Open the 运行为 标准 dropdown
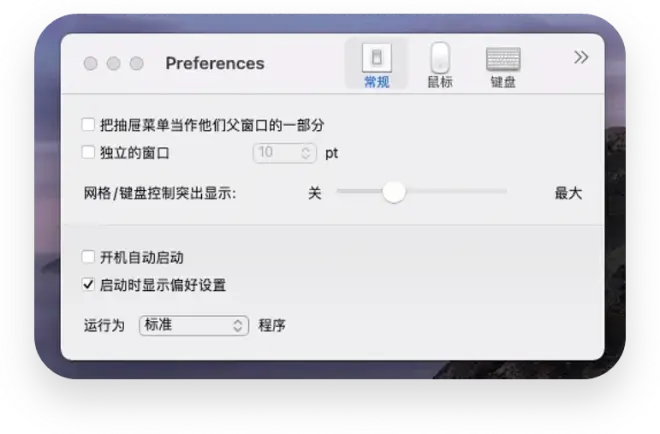Screen dimensions: 660x434 click(194, 325)
